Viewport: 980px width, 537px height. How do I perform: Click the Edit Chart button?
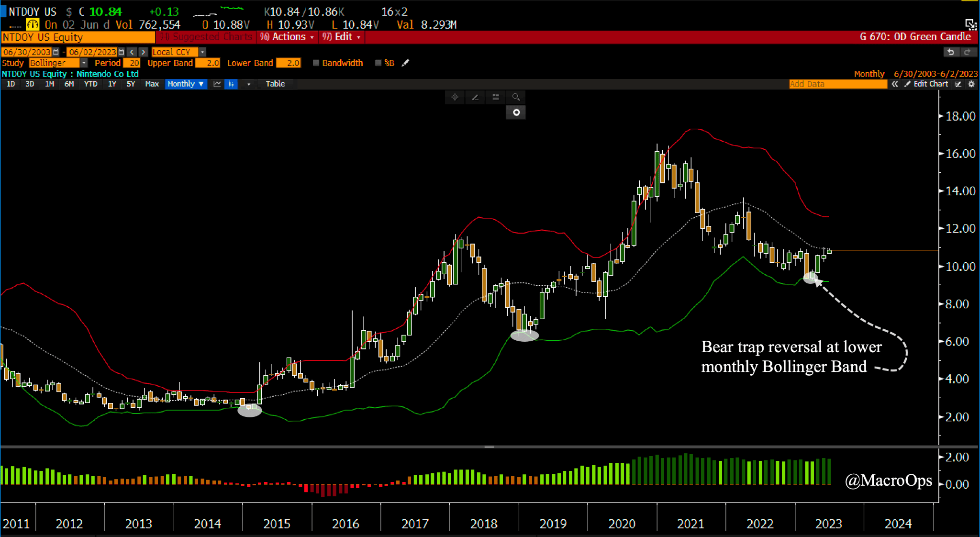926,84
